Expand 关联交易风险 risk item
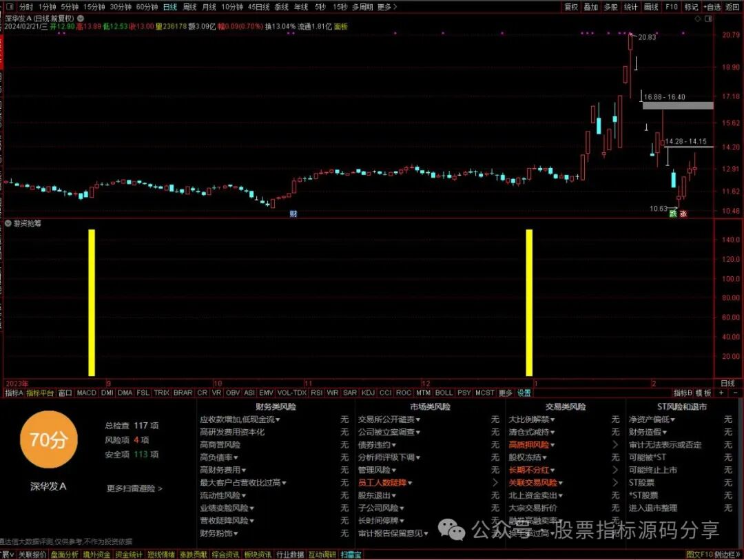The image size is (744, 560). 536,483
